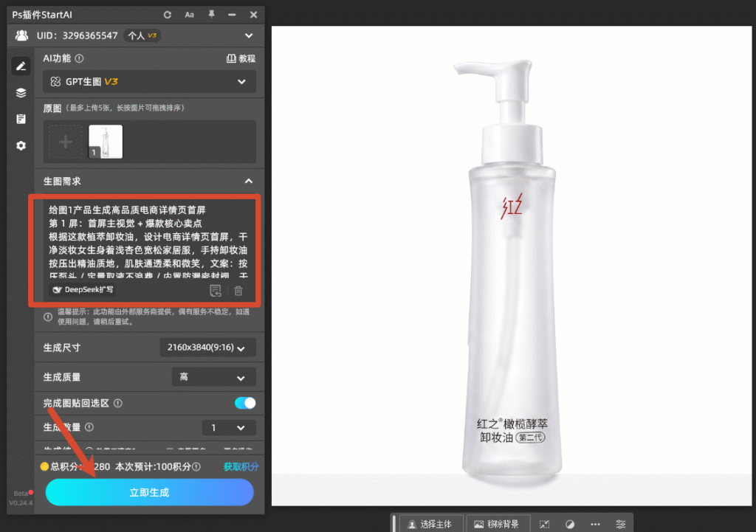Click the DeepSeek扩写 button
The image size is (756, 532).
point(83,290)
